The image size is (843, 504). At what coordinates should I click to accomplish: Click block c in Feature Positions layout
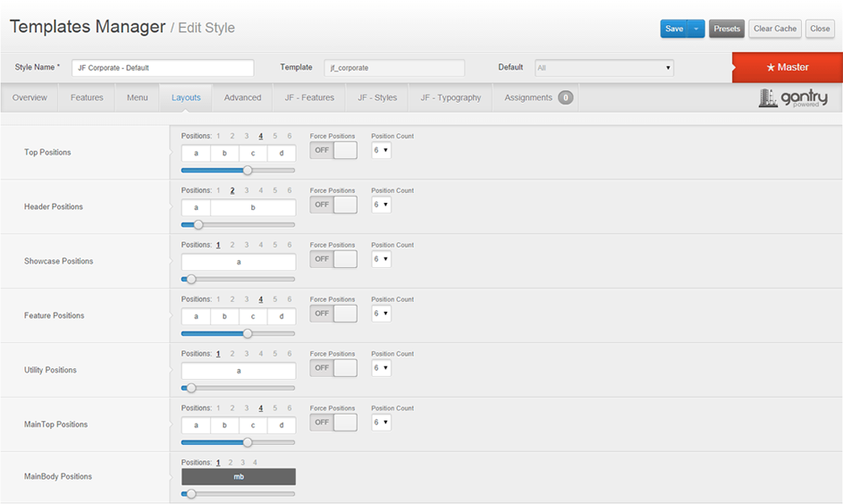click(x=253, y=317)
